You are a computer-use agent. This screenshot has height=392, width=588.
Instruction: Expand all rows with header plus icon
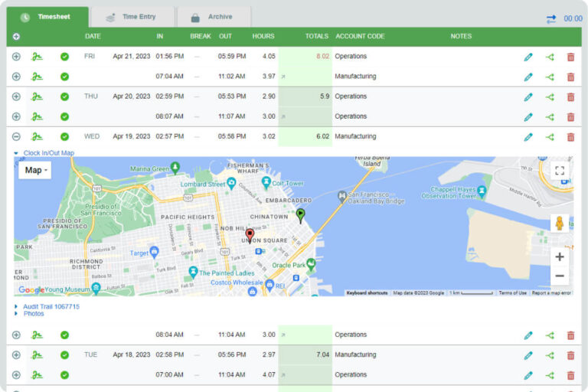coord(16,37)
